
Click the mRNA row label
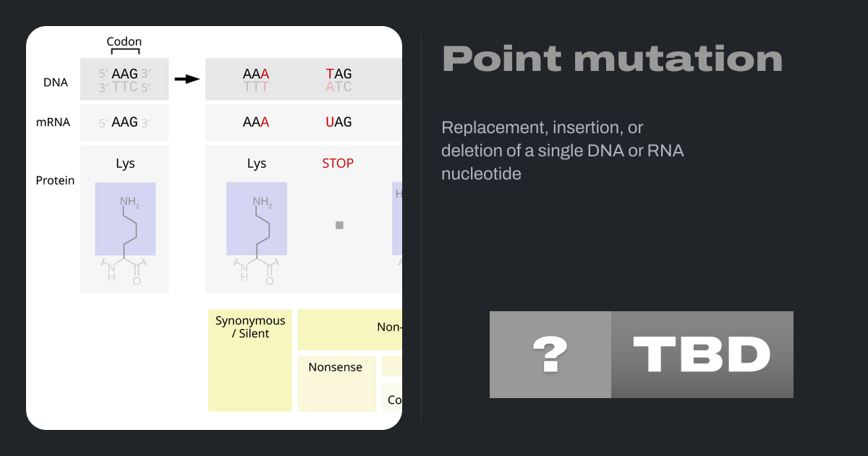point(53,122)
